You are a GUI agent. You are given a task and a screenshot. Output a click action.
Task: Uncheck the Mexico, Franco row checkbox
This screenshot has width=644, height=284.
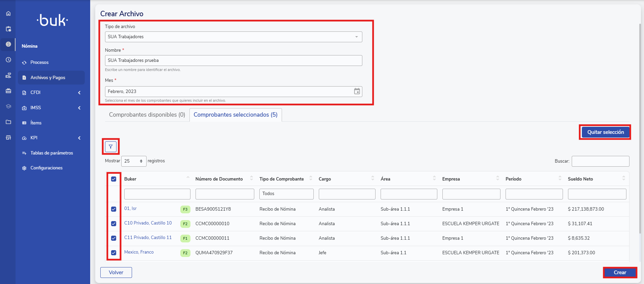(x=114, y=253)
